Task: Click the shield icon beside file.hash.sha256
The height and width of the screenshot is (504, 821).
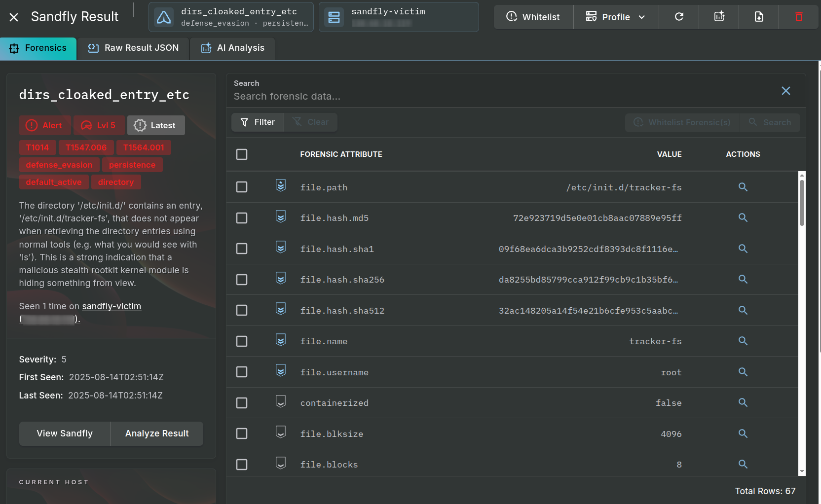Action: click(281, 278)
